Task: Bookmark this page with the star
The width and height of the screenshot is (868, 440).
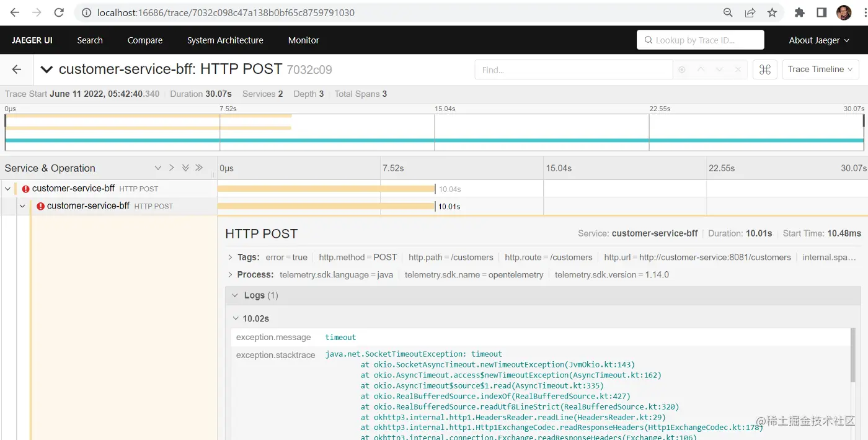Action: [x=772, y=12]
